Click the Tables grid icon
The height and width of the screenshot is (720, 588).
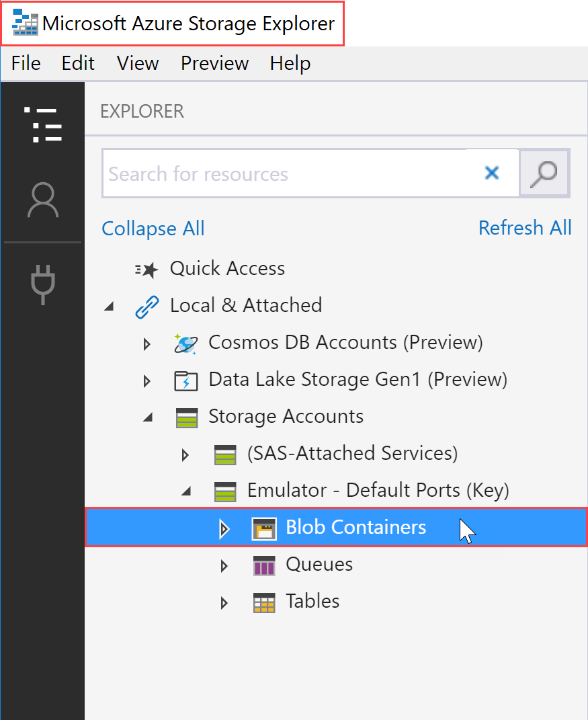(264, 602)
